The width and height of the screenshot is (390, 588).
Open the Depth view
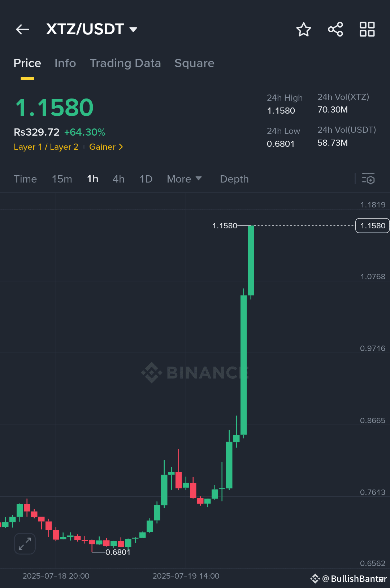[x=234, y=179]
